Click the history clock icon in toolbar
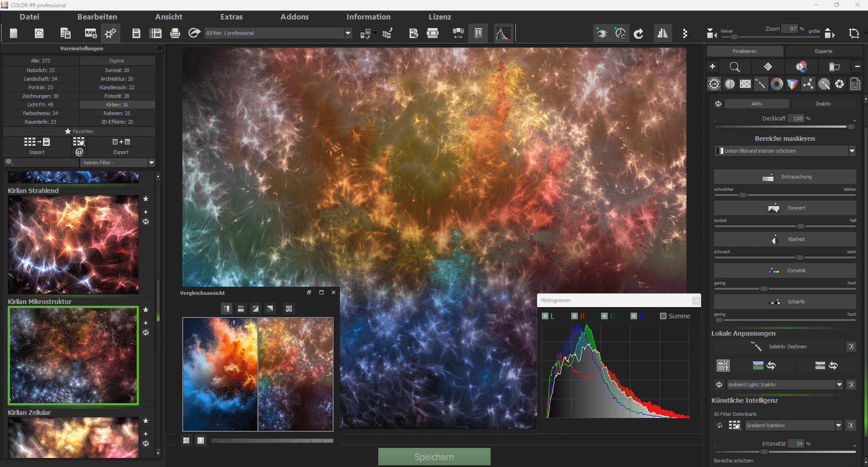The width and height of the screenshot is (868, 467). [39, 33]
